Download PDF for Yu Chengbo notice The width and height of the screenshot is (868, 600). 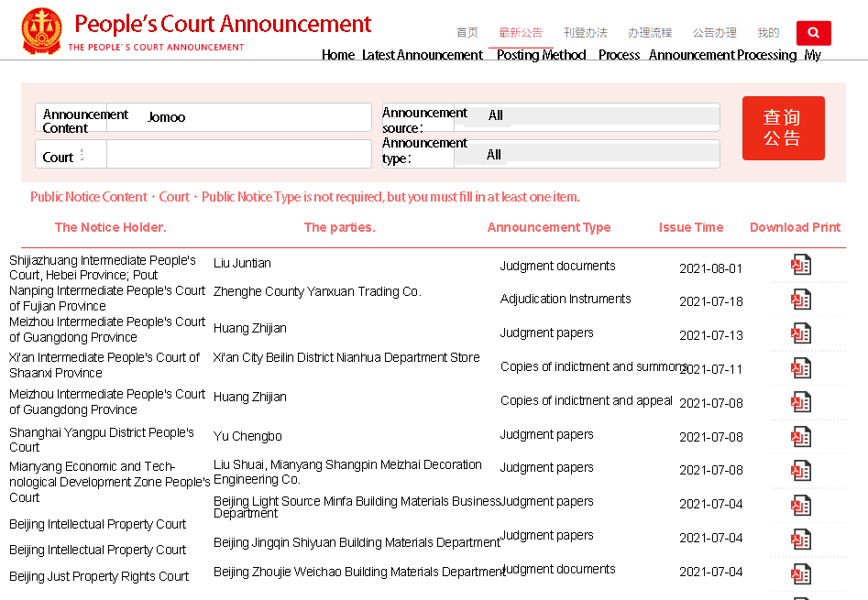click(x=801, y=437)
